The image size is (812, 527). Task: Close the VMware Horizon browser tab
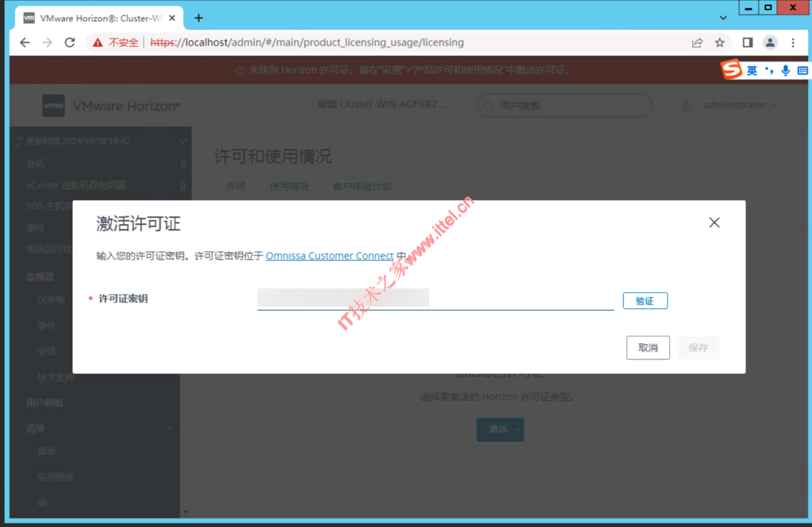pyautogui.click(x=172, y=18)
